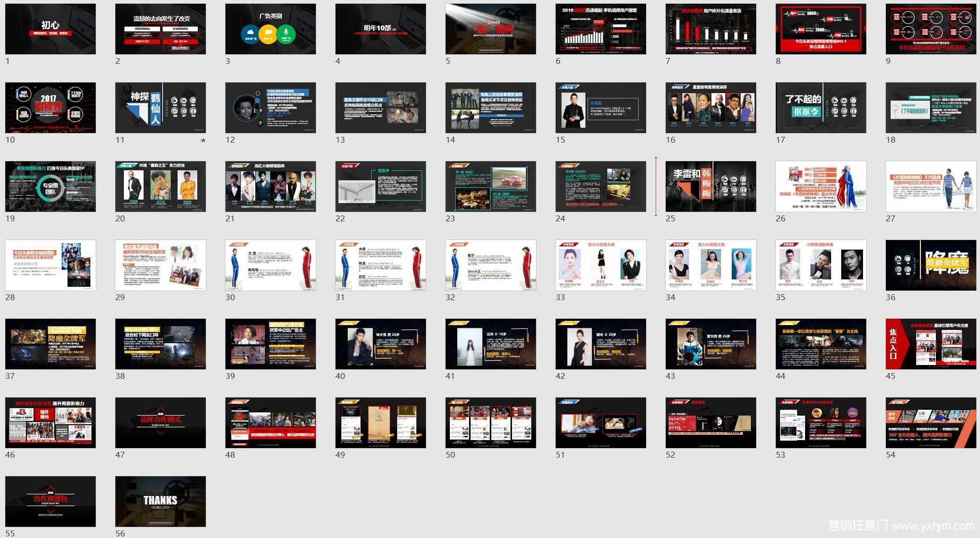Image resolution: width=980 pixels, height=538 pixels.
Task: Select slide 33 thumbnail
Action: click(601, 265)
